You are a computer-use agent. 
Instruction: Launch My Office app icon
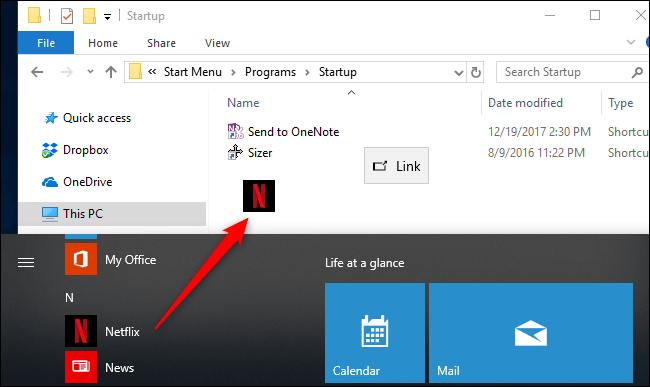81,259
